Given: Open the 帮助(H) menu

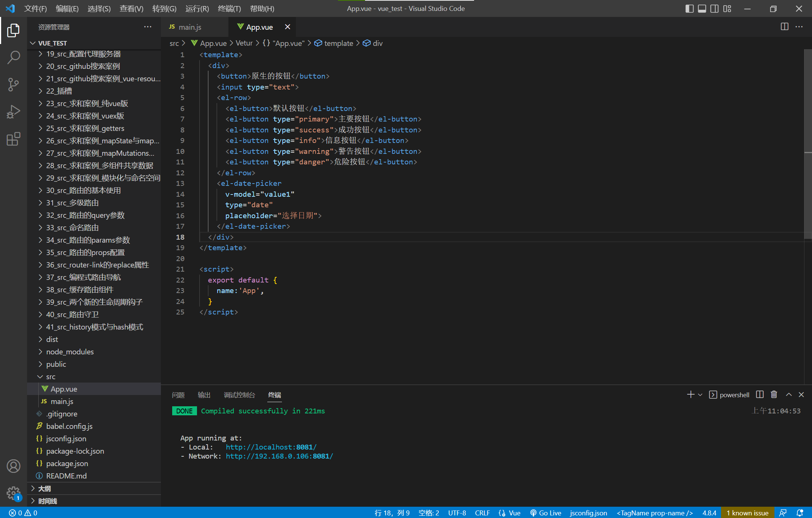Looking at the screenshot, I should 262,8.
